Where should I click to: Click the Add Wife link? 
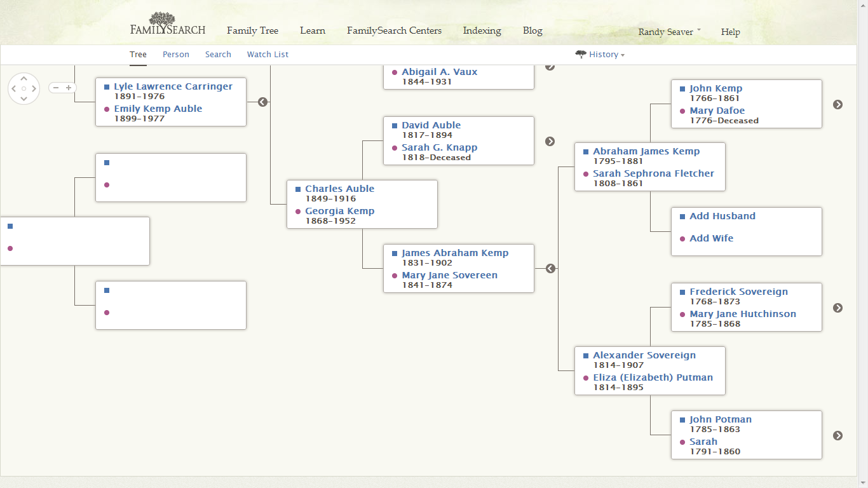pos(712,238)
